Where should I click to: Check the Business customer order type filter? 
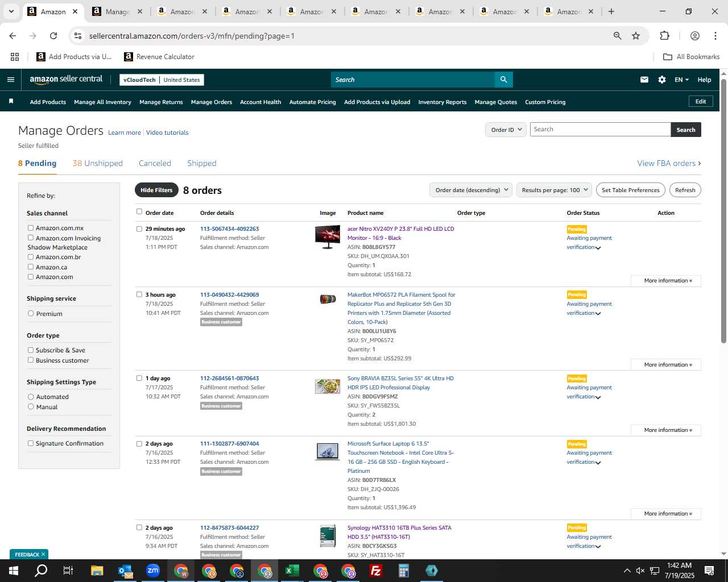click(x=31, y=360)
